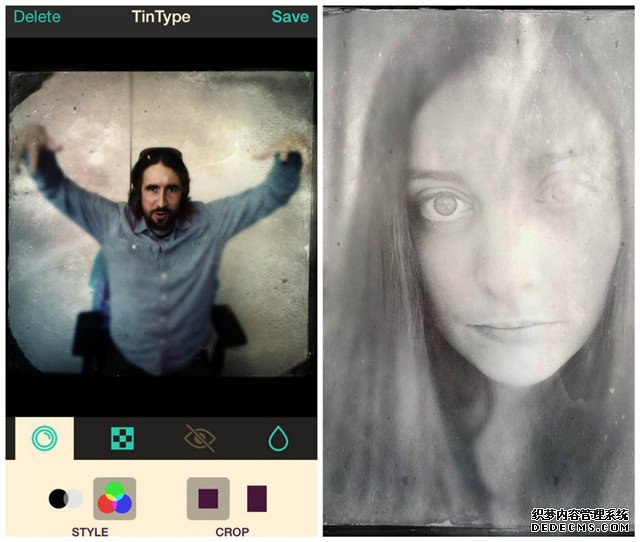Choose the square crop option

pyautogui.click(x=208, y=498)
